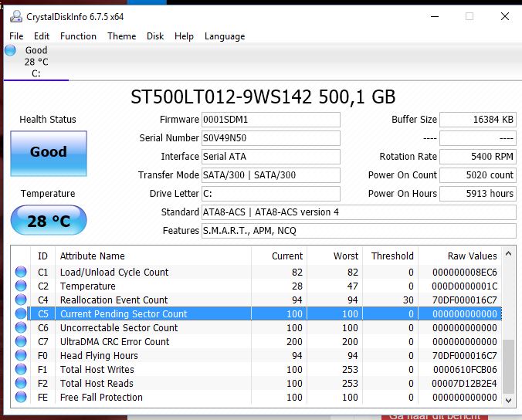The height and width of the screenshot is (420, 522).
Task: Click the Power On Hours value 5913 hours
Action: click(478, 193)
